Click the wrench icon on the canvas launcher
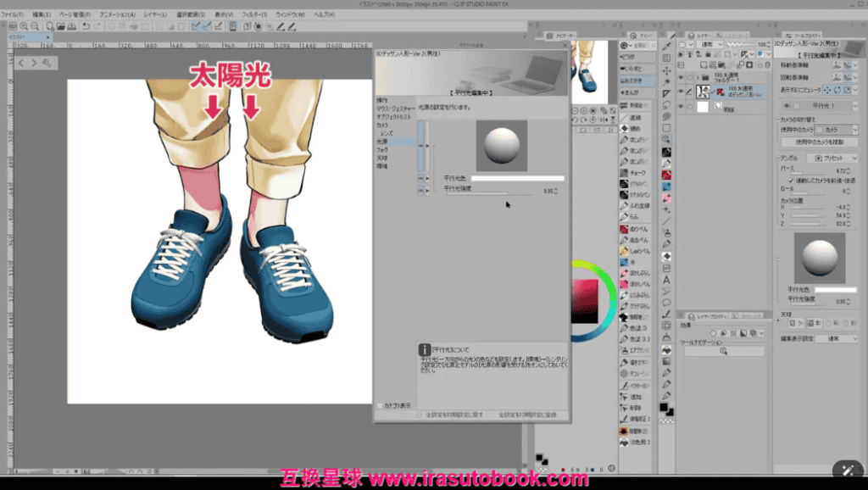Viewport: 868px width, 490px height. pos(47,63)
